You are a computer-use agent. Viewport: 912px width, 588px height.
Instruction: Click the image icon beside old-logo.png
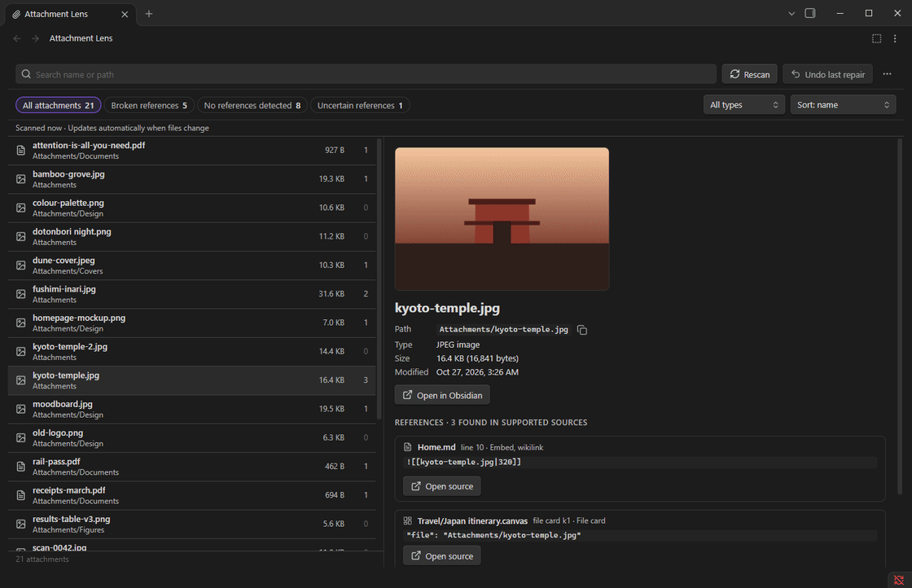[x=21, y=438]
